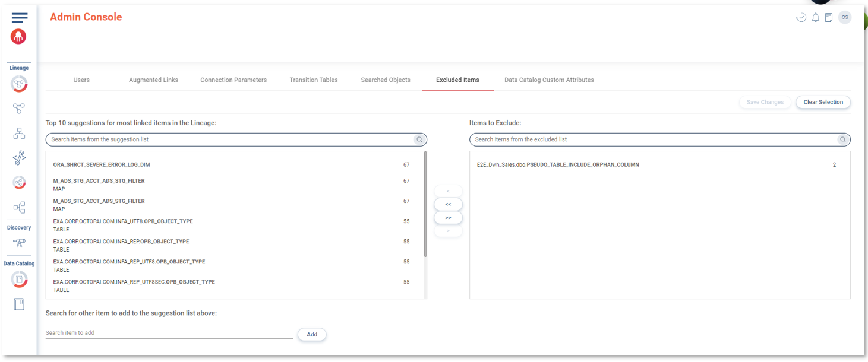Click the suggestion list scrollbar
868x362 pixels.
point(425,204)
